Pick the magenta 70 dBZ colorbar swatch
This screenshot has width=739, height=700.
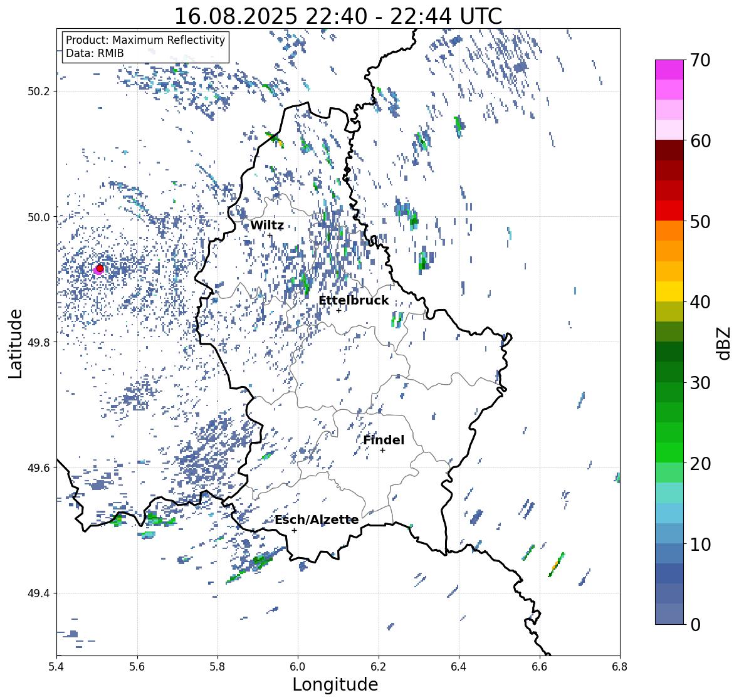click(669, 70)
